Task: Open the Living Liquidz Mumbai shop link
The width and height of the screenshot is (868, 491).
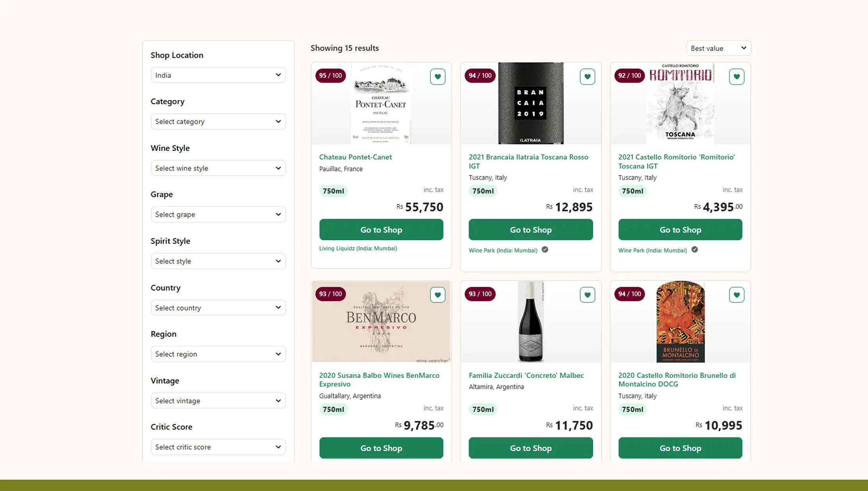Action: [x=358, y=248]
